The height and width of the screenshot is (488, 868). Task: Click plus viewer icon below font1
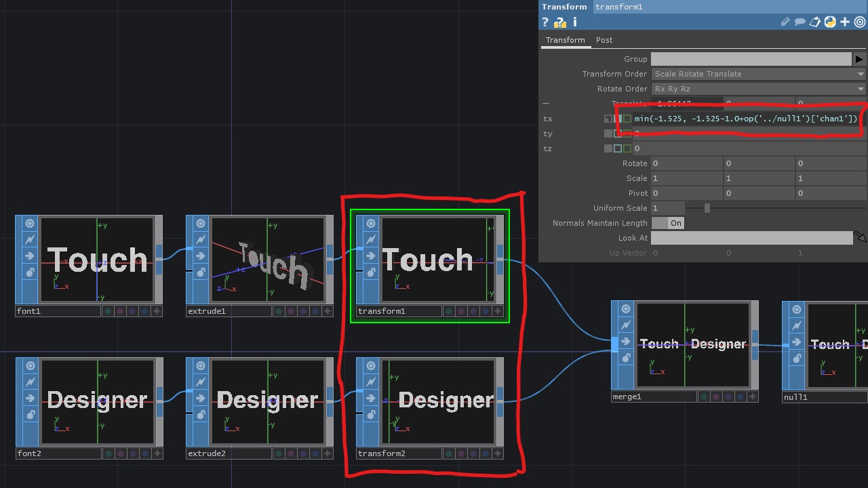pos(157,311)
